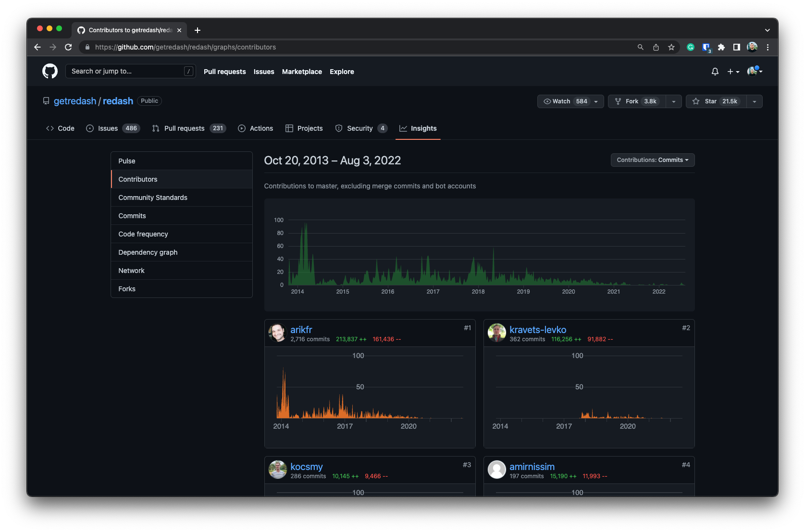Toggle Star on the redash repository
The width and height of the screenshot is (805, 532).
pos(716,101)
